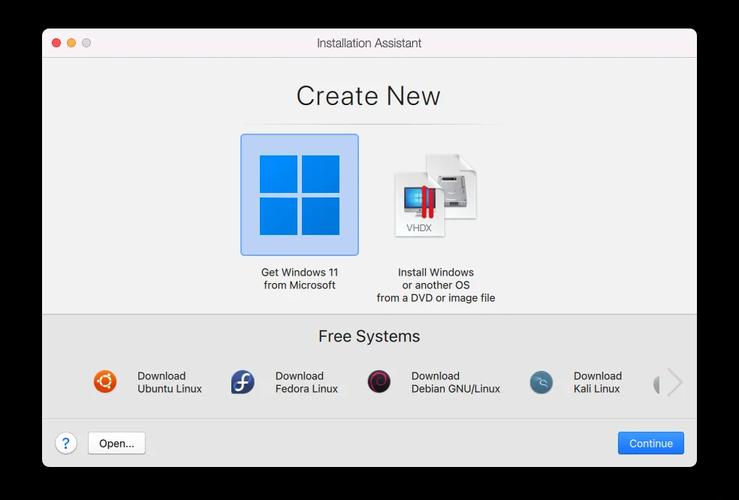
Task: Close the Installation Assistant window
Action: [x=56, y=43]
